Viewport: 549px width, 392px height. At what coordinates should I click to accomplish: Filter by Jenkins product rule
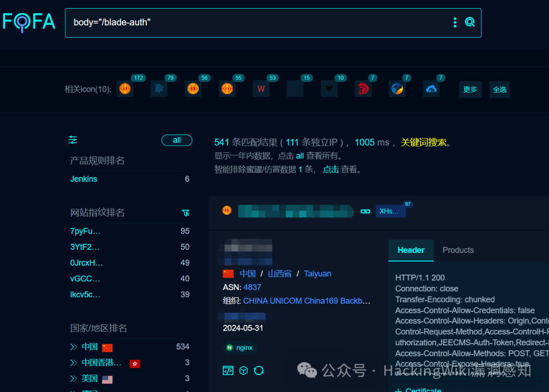[x=84, y=179]
